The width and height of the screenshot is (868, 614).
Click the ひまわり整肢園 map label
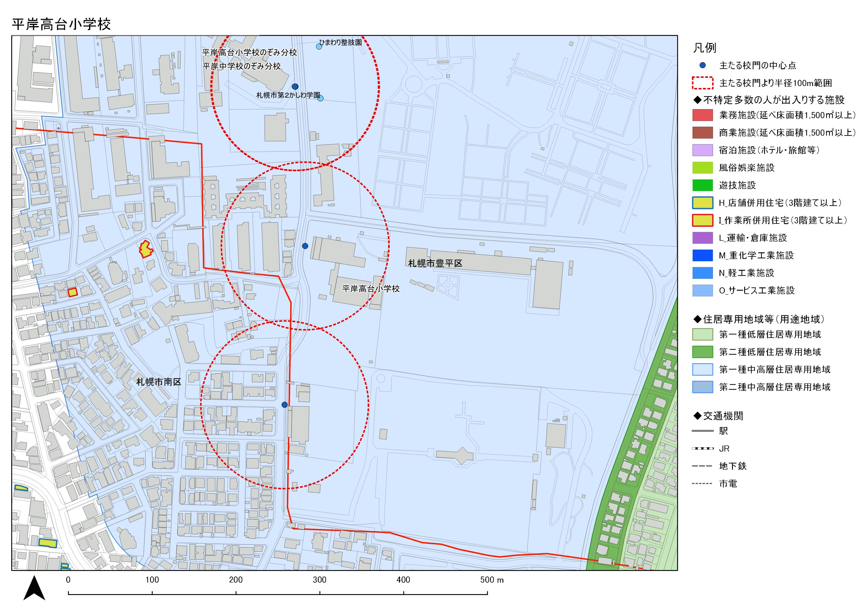pos(340,42)
